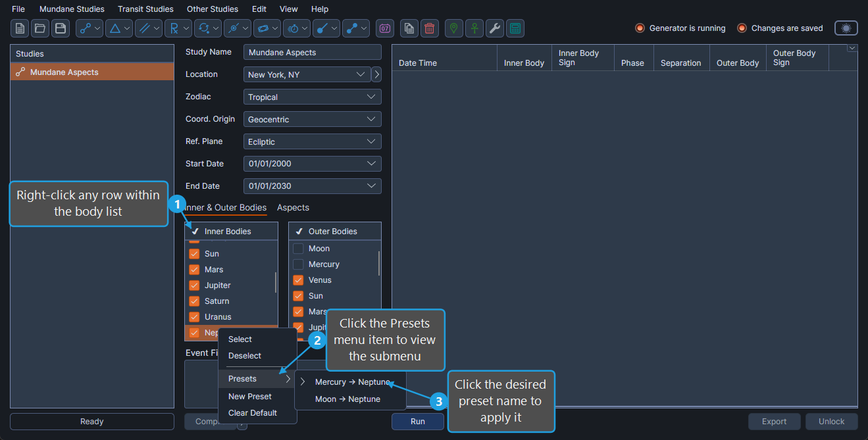Click the retrograde Rx toolbar icon

tap(174, 28)
